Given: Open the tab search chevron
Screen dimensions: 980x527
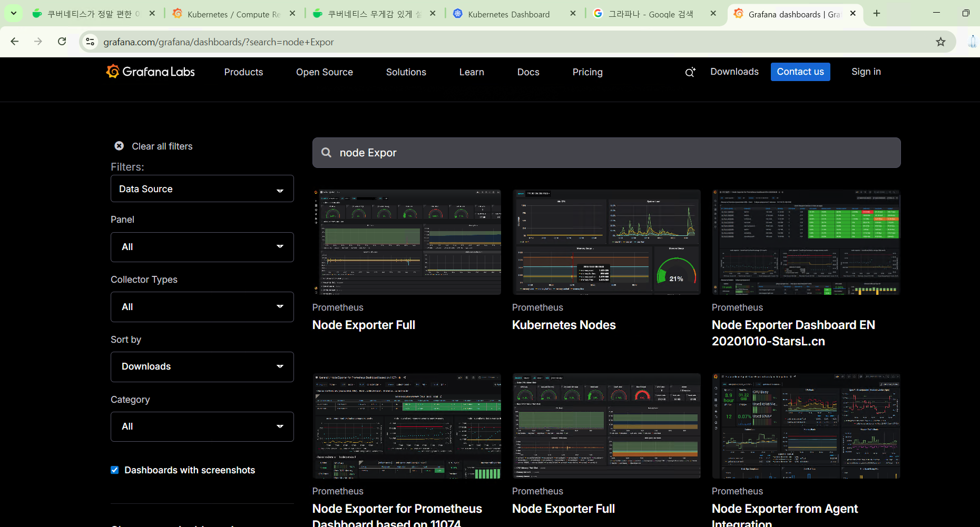Looking at the screenshot, I should tap(14, 14).
